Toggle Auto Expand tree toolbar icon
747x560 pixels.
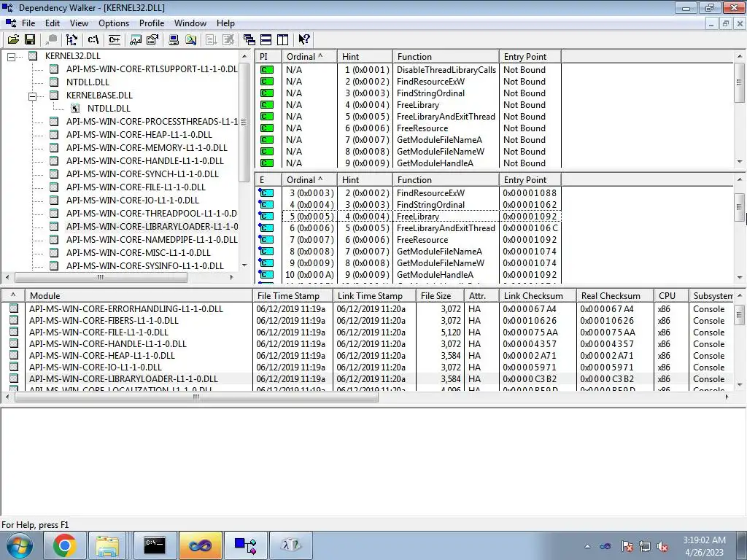click(x=72, y=39)
